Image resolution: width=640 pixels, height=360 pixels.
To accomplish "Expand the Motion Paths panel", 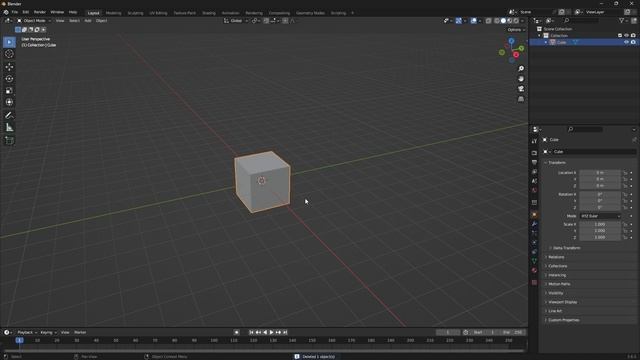I will coord(559,284).
